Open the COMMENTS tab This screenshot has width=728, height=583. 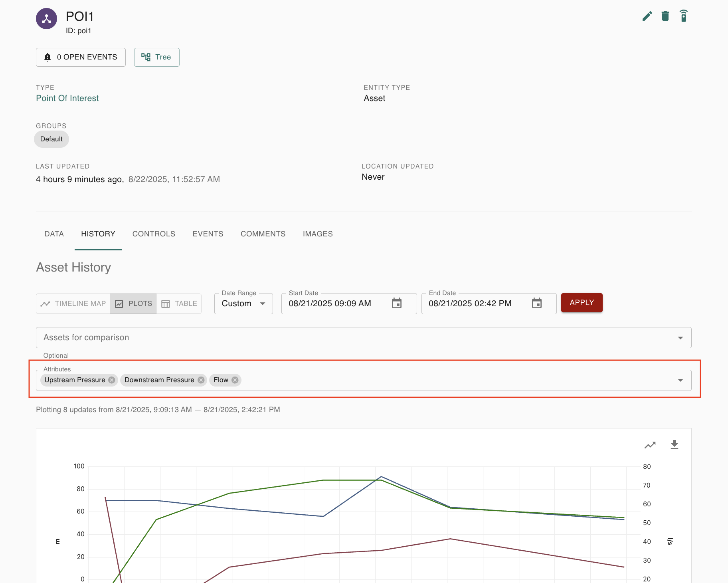[263, 234]
